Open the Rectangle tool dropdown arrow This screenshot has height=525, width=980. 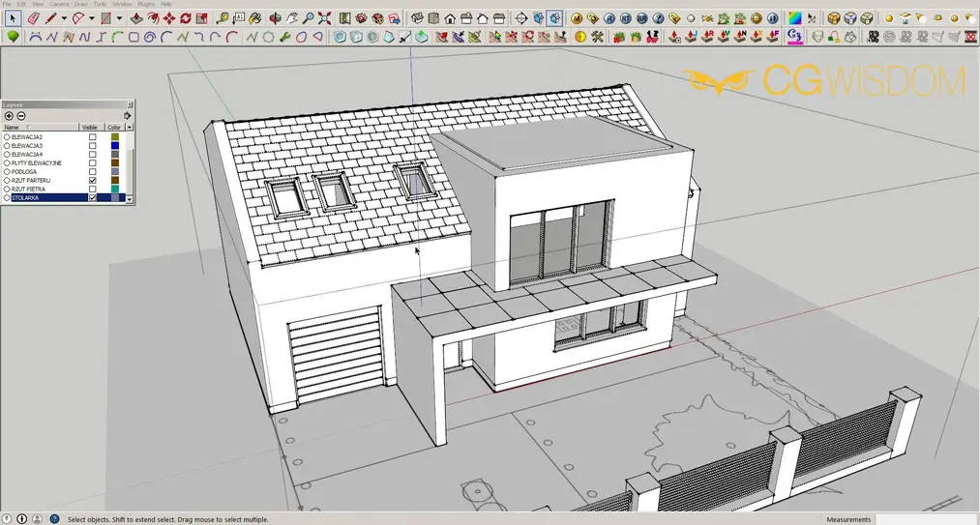[x=119, y=18]
